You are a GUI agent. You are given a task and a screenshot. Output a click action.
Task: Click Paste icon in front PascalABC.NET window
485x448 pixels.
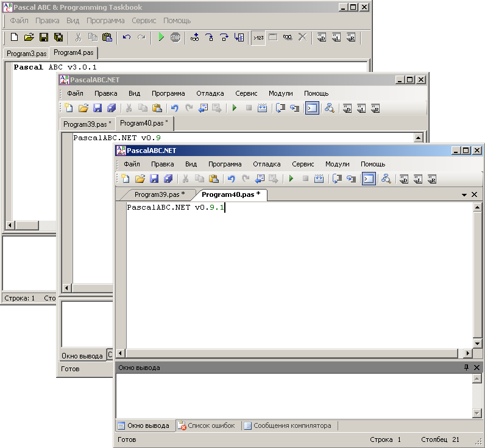[x=214, y=179]
